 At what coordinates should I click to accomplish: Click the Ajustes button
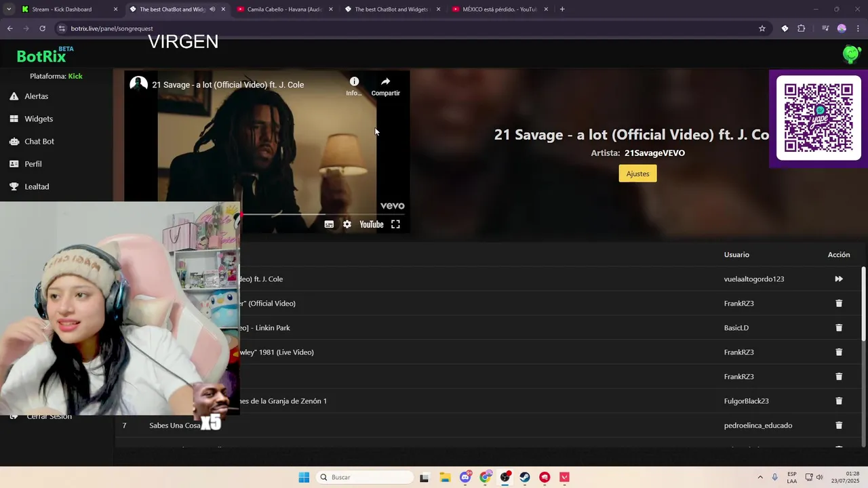coord(637,174)
